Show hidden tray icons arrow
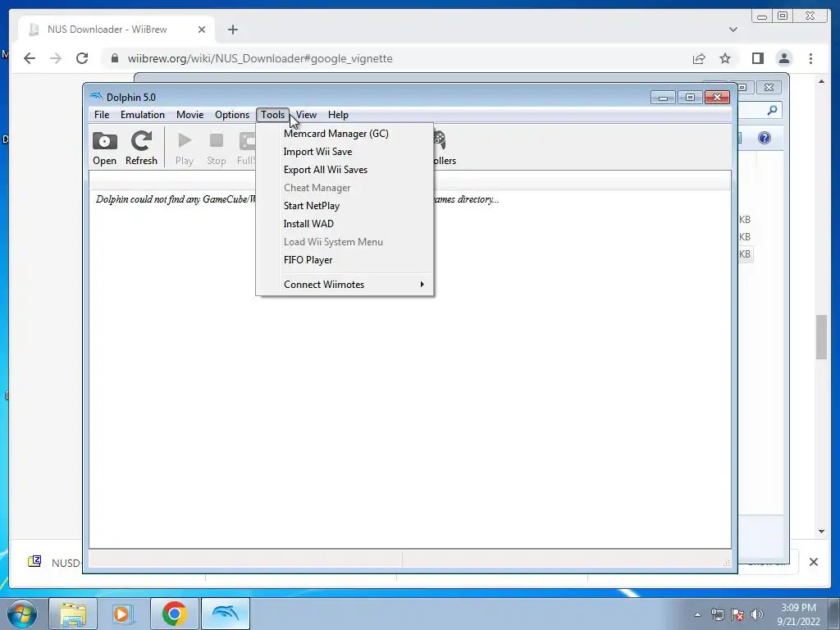 (697, 614)
